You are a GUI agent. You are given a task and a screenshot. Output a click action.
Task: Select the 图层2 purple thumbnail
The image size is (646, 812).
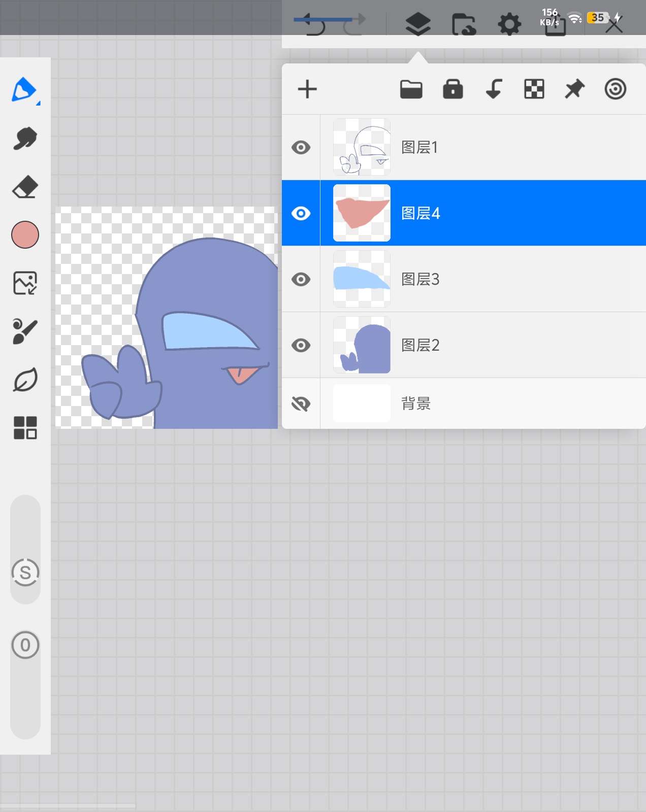pos(362,345)
